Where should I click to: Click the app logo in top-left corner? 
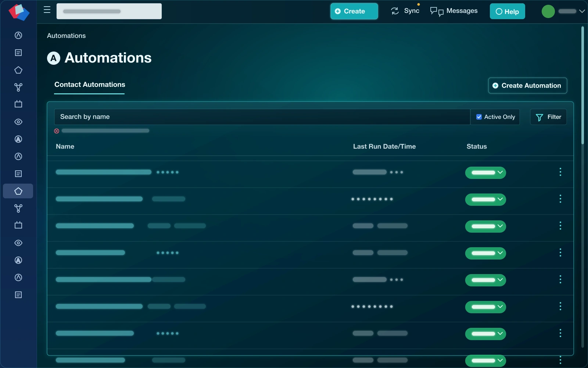pyautogui.click(x=19, y=12)
